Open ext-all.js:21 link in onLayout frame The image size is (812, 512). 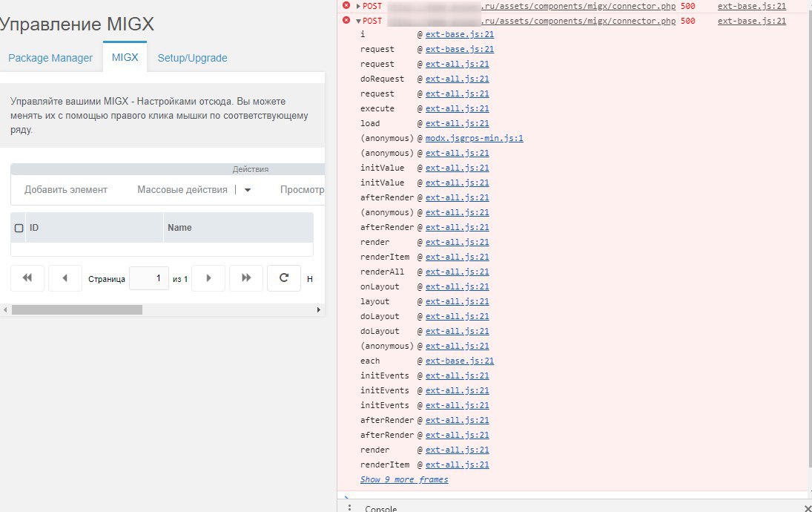point(457,286)
